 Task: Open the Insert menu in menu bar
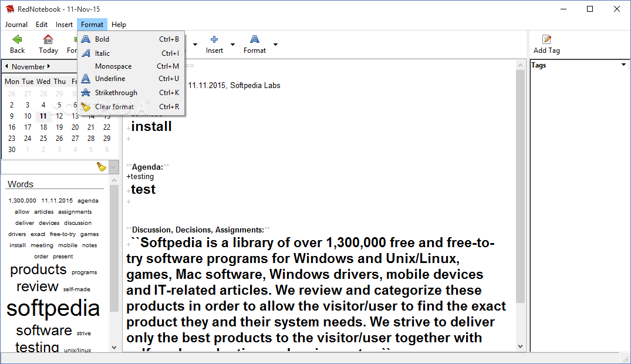(x=64, y=25)
